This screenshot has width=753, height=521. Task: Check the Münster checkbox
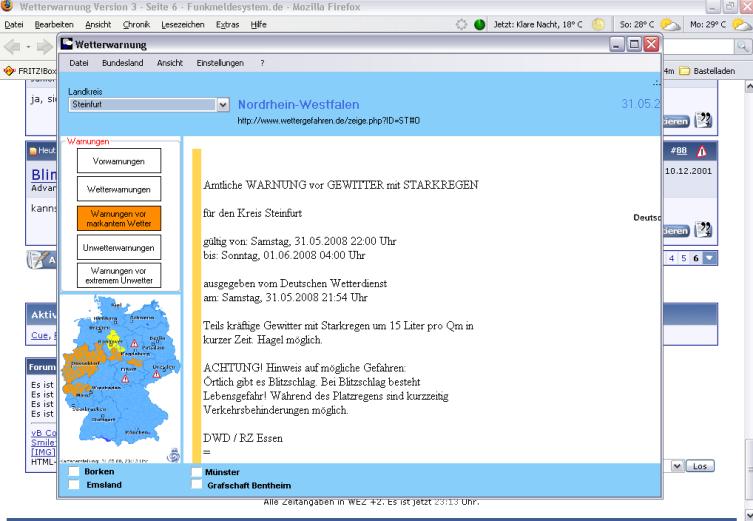pyautogui.click(x=196, y=471)
